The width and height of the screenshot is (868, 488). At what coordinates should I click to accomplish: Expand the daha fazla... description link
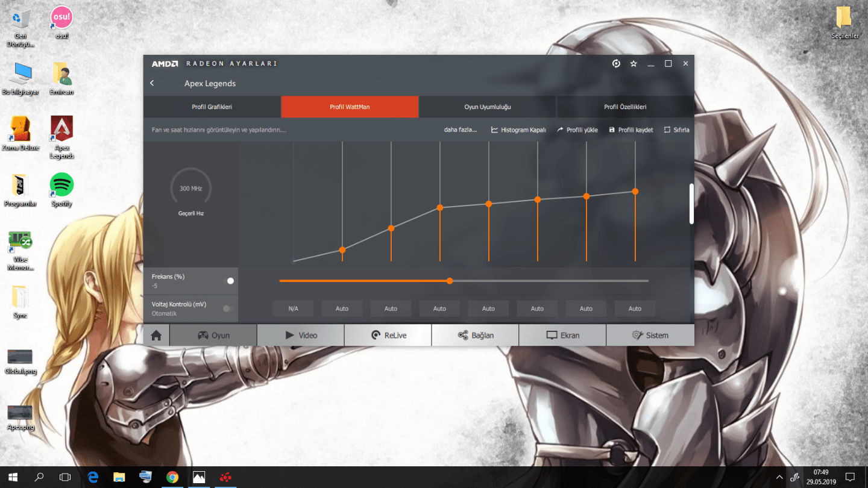(x=460, y=130)
